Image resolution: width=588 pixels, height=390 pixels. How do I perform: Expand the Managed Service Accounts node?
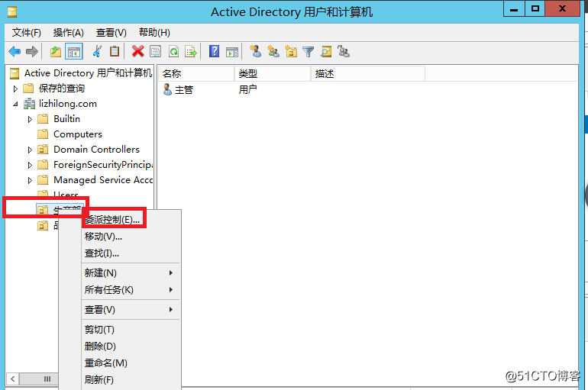(30, 181)
